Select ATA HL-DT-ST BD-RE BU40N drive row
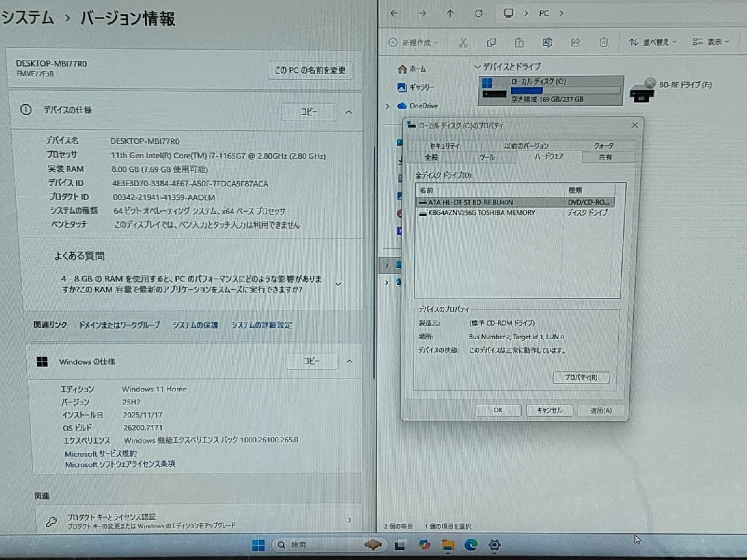Image resolution: width=747 pixels, height=560 pixels. pos(515,202)
